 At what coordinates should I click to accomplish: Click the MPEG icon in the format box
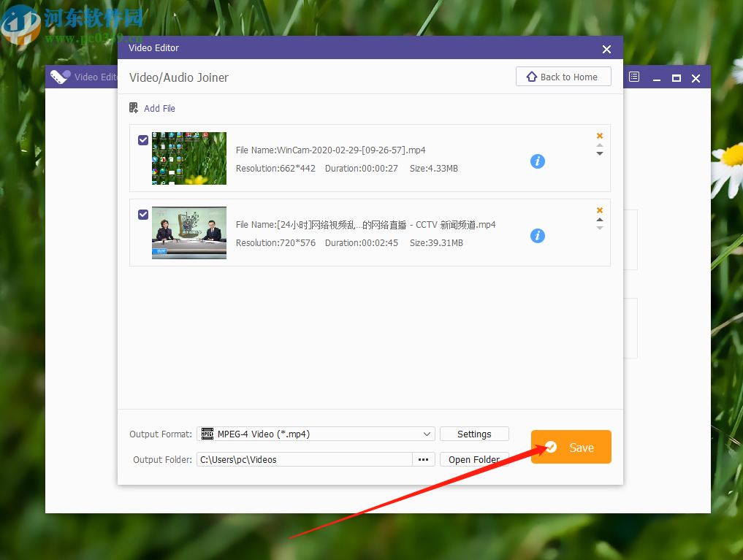(207, 434)
